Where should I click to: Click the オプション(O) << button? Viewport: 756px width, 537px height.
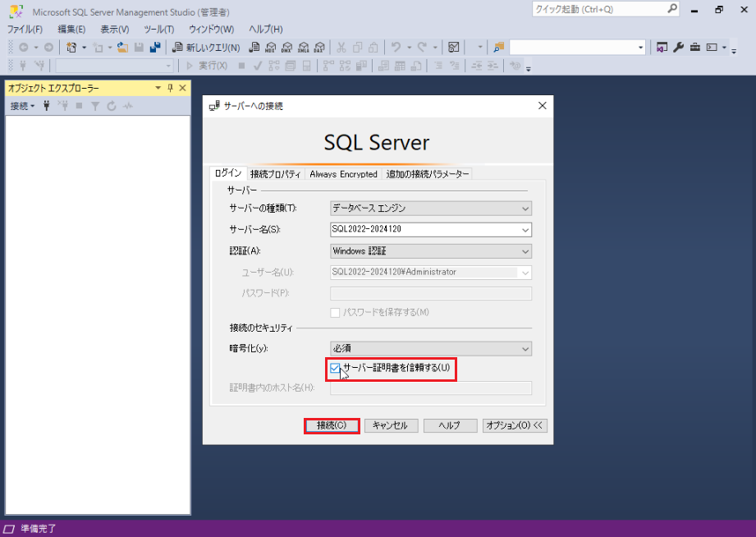(515, 425)
